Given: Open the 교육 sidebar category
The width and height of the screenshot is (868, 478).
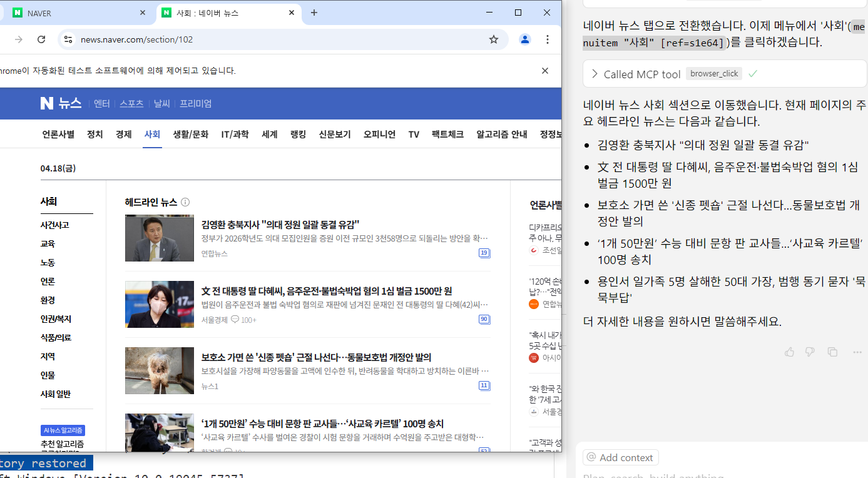Looking at the screenshot, I should [48, 243].
